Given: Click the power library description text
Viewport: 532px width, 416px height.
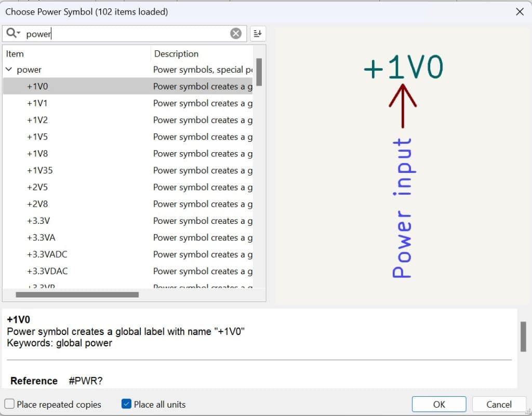Looking at the screenshot, I should 203,70.
